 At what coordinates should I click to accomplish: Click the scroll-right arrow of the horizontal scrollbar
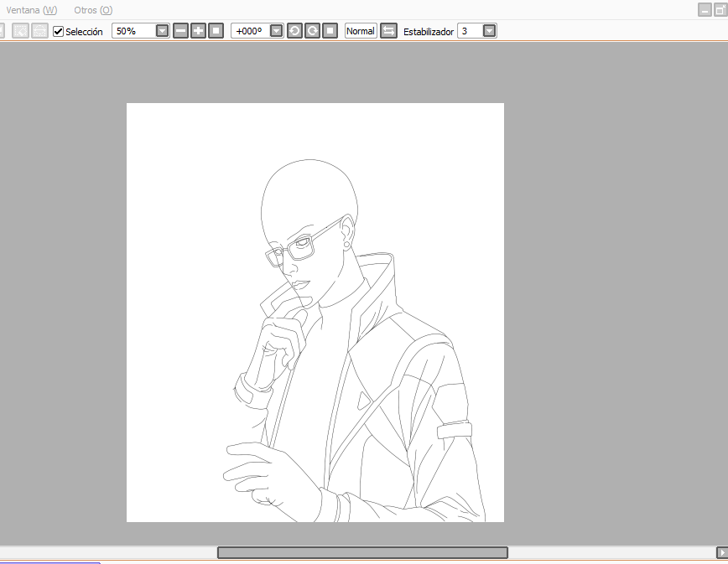pyautogui.click(x=722, y=552)
